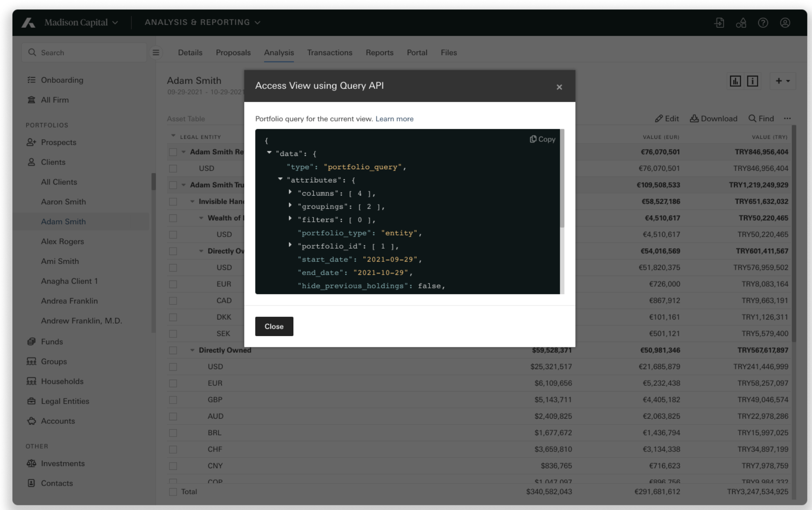812x510 pixels.
Task: Click the JSON code block scrollbar
Action: [x=562, y=179]
